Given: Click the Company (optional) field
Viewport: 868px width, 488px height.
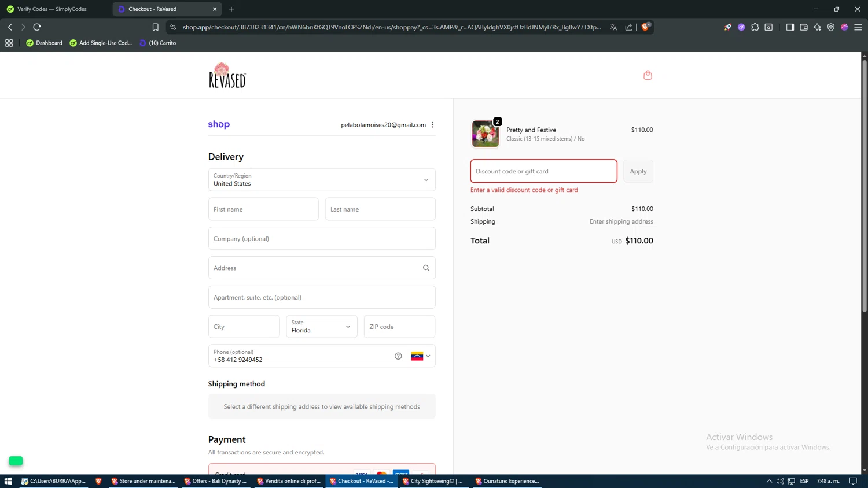Looking at the screenshot, I should pyautogui.click(x=322, y=238).
